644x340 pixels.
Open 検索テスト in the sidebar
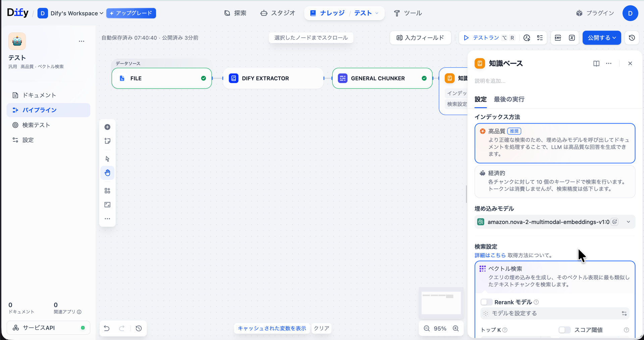48,125
